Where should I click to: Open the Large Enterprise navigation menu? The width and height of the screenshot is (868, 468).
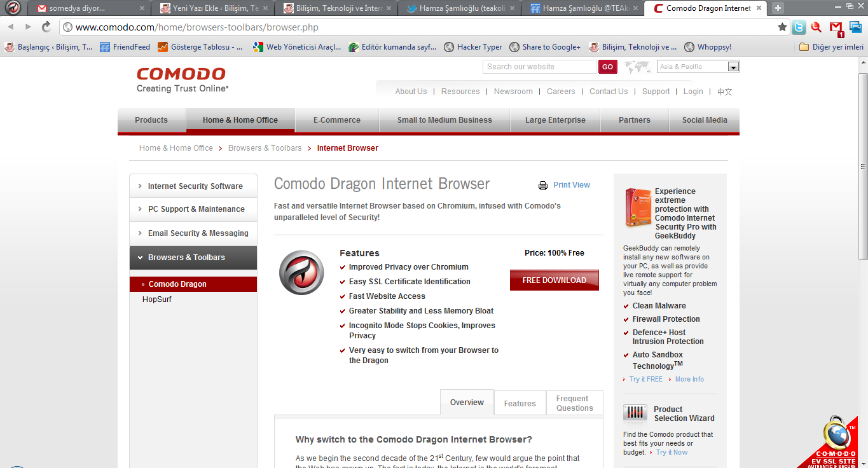(x=555, y=120)
